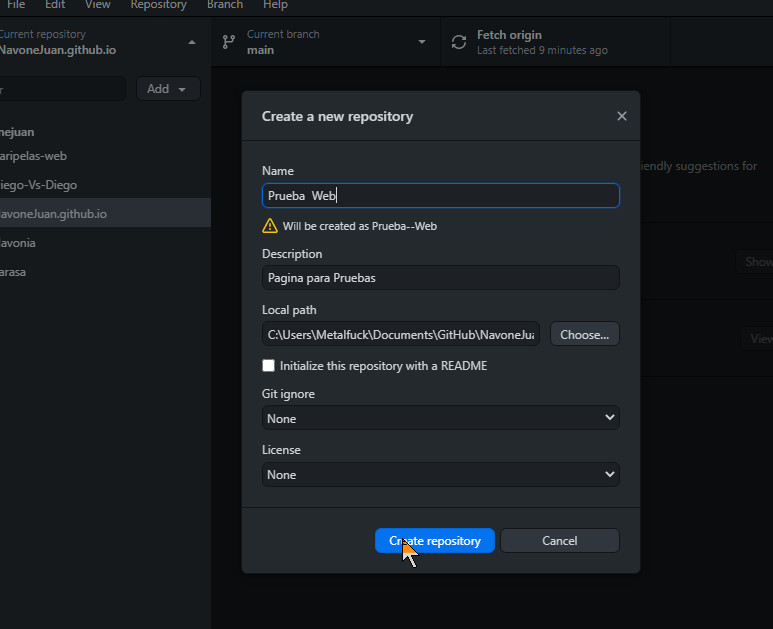Open the License dropdown
The image size is (773, 629).
(441, 474)
